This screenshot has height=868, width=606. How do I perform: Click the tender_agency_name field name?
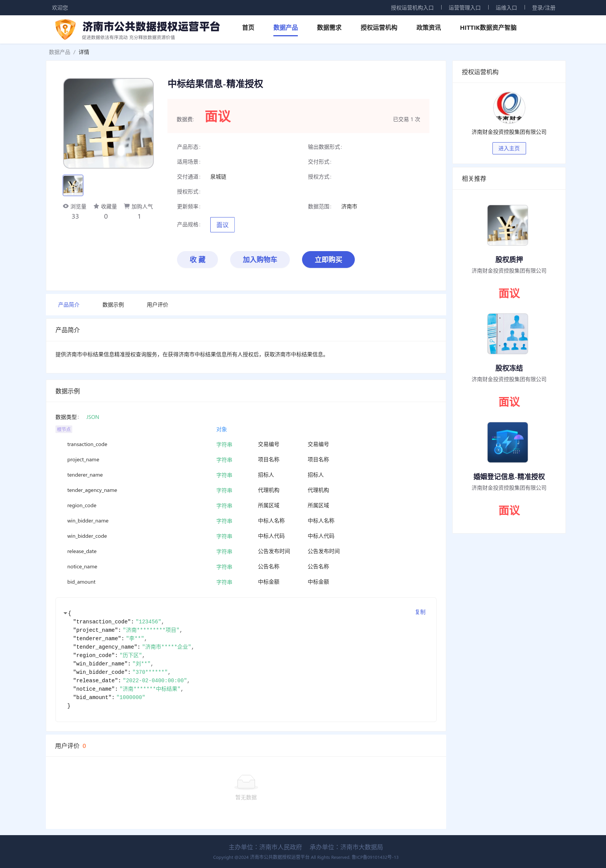[92, 490]
